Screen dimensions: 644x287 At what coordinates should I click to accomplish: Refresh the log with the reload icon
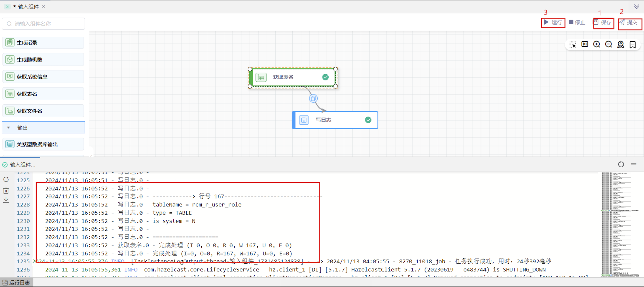(x=6, y=179)
